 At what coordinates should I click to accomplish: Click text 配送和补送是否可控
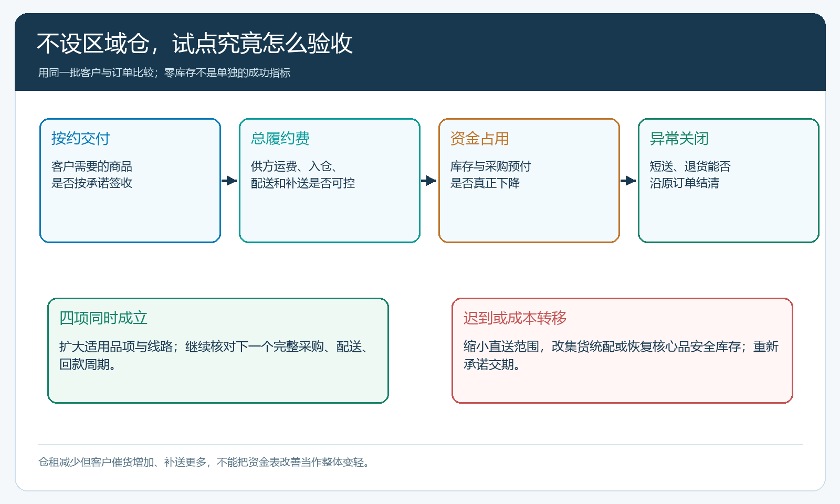pos(303,183)
